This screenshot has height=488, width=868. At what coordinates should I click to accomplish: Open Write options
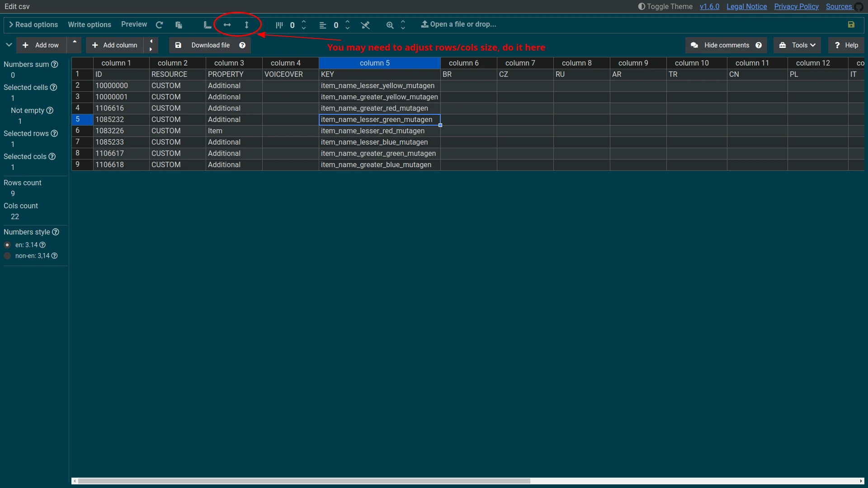pyautogui.click(x=90, y=25)
